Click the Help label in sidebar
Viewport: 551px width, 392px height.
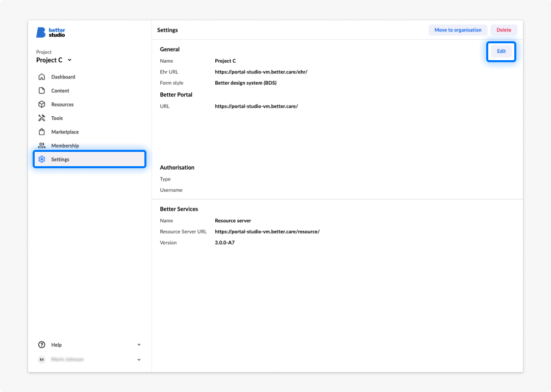(x=56, y=345)
